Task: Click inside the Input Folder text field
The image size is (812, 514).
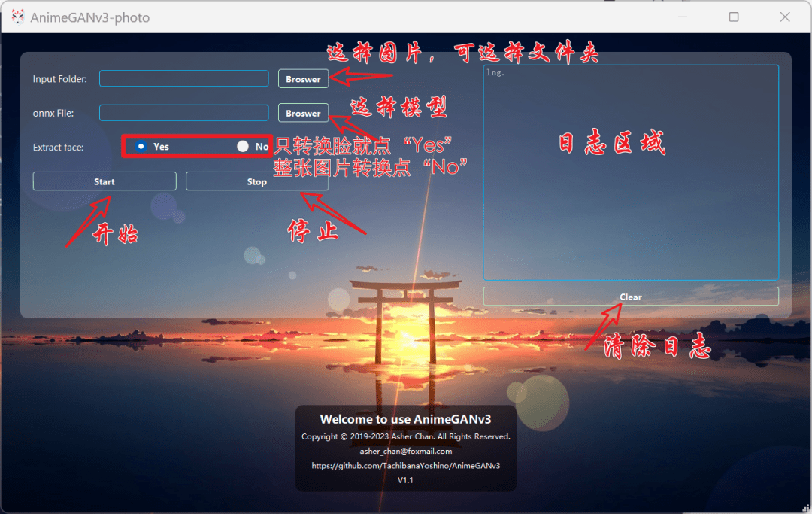Action: click(x=183, y=78)
